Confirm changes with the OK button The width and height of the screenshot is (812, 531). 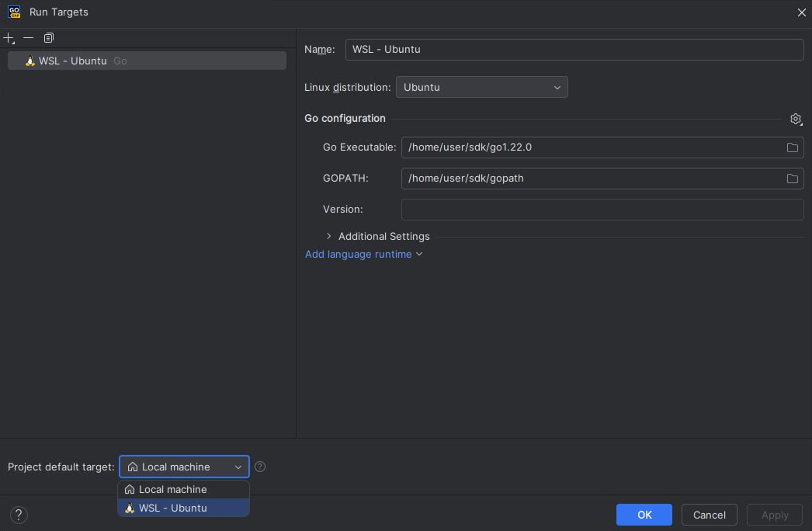tap(644, 515)
